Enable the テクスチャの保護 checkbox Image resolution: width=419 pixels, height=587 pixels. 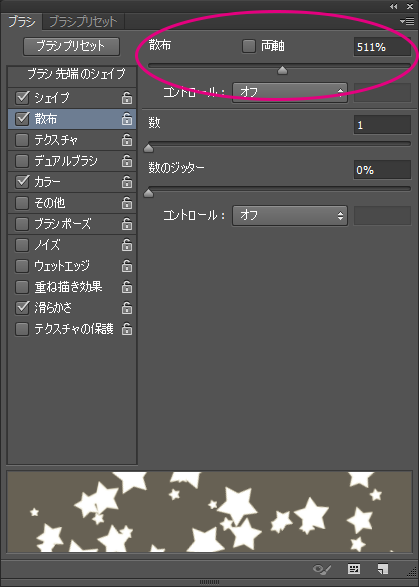coord(22,329)
